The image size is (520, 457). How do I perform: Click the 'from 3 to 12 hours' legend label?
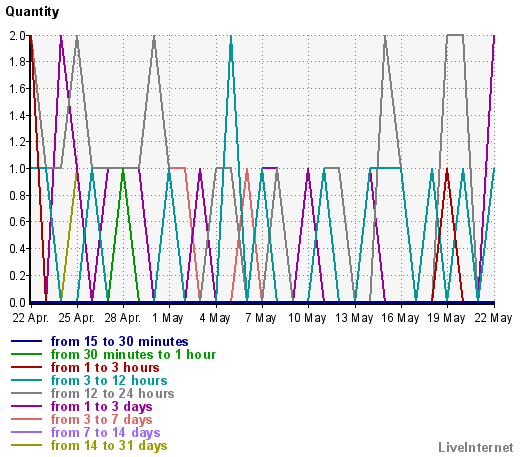(109, 380)
